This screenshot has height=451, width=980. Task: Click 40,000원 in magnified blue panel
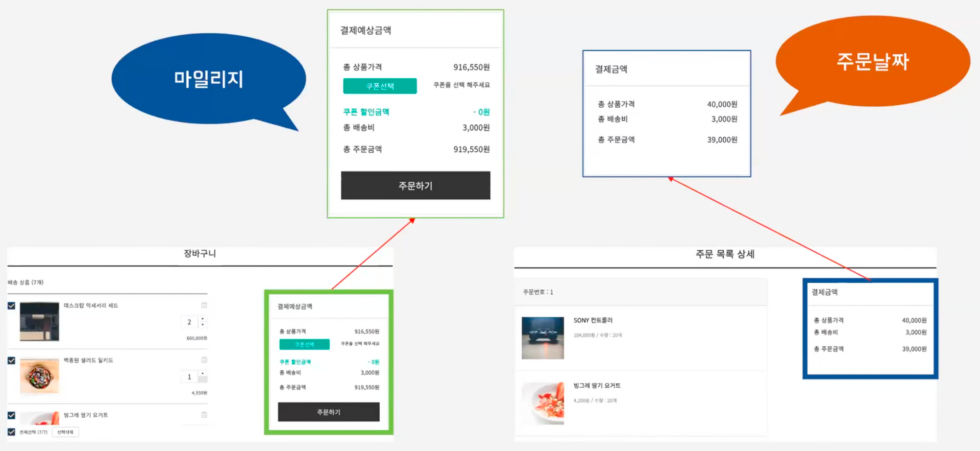tap(722, 104)
